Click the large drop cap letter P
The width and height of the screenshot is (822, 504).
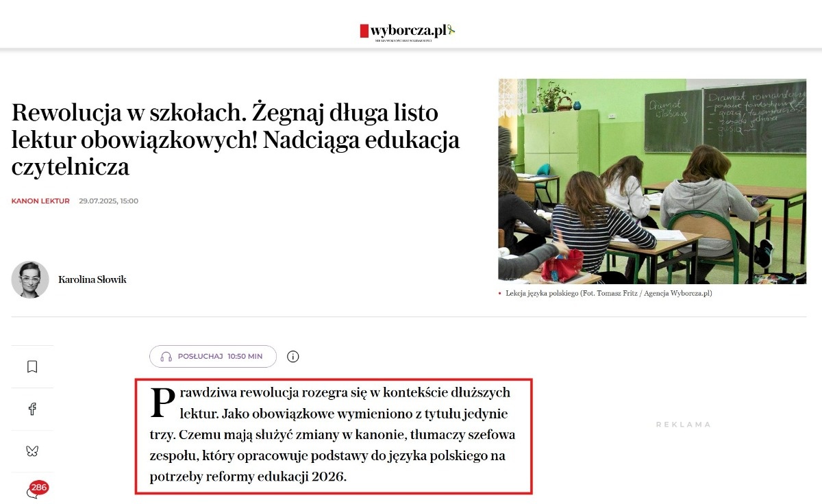point(162,402)
